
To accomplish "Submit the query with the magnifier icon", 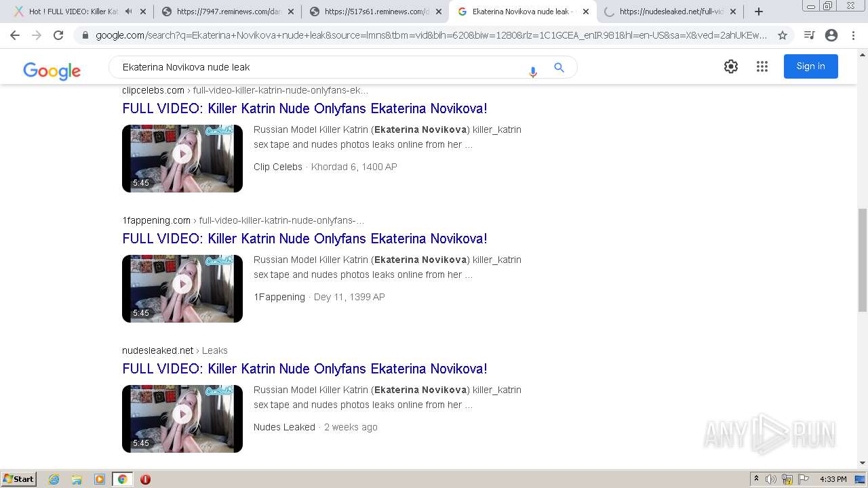I will (x=559, y=67).
